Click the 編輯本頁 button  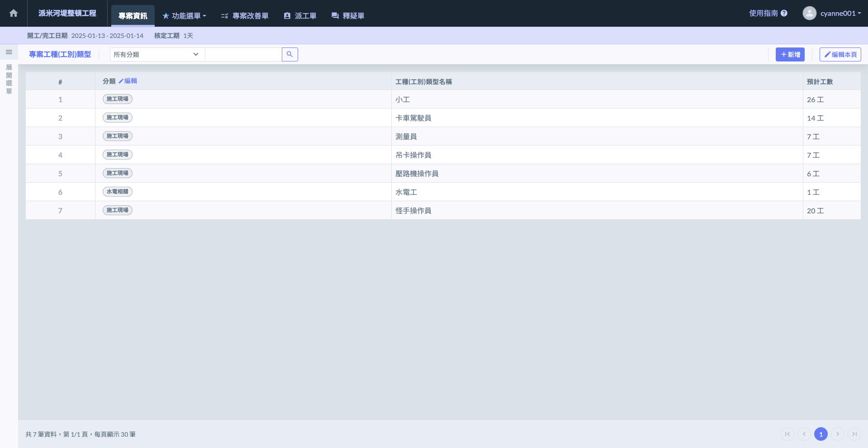[x=840, y=54]
